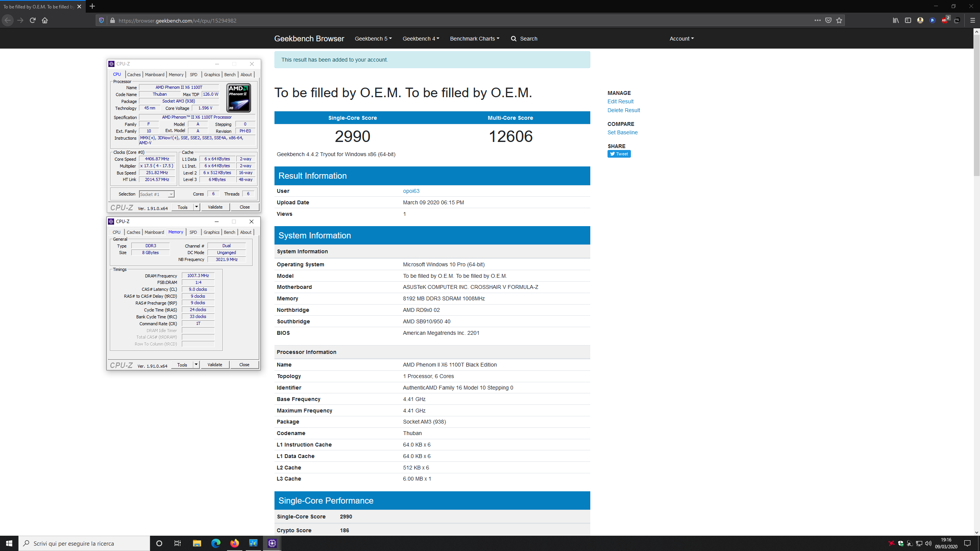Expand the Geekbench 5 menu
Viewport: 980px width, 551px height.
373,39
